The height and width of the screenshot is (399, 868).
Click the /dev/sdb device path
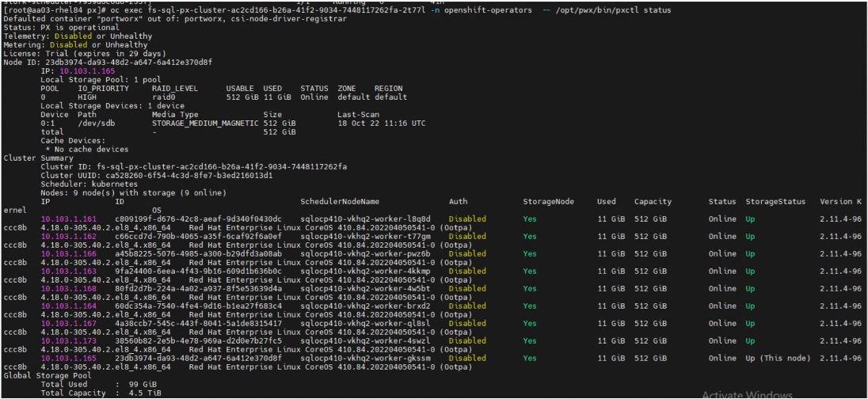click(x=97, y=123)
